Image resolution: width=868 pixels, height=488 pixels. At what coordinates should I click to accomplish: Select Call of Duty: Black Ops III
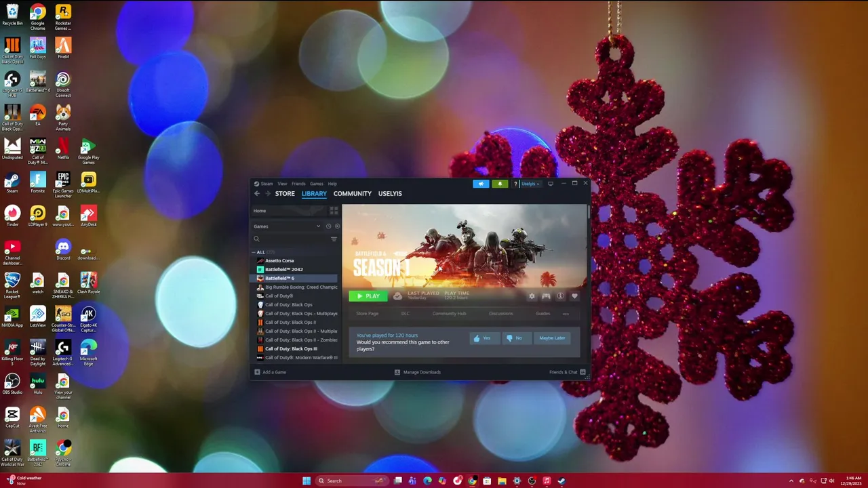coord(295,349)
